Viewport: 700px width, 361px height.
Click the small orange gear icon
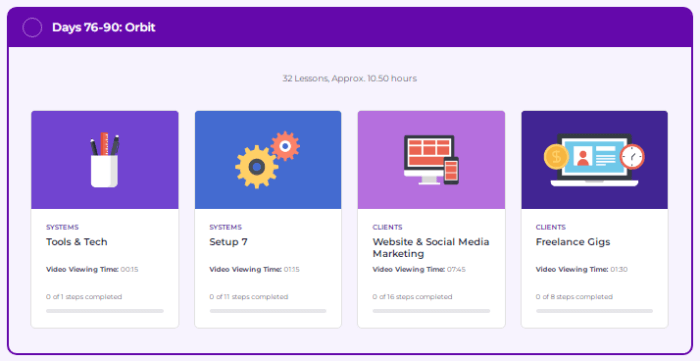pyautogui.click(x=285, y=146)
